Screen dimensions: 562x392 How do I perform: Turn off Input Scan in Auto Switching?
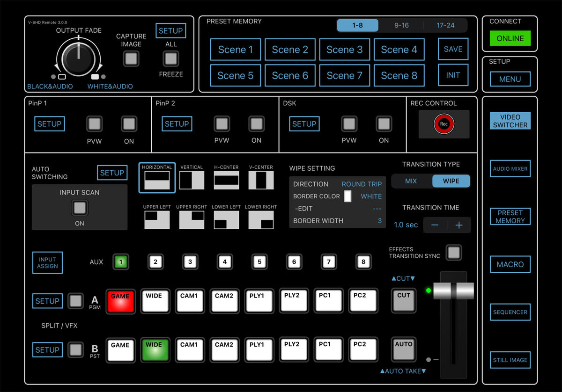pyautogui.click(x=79, y=207)
